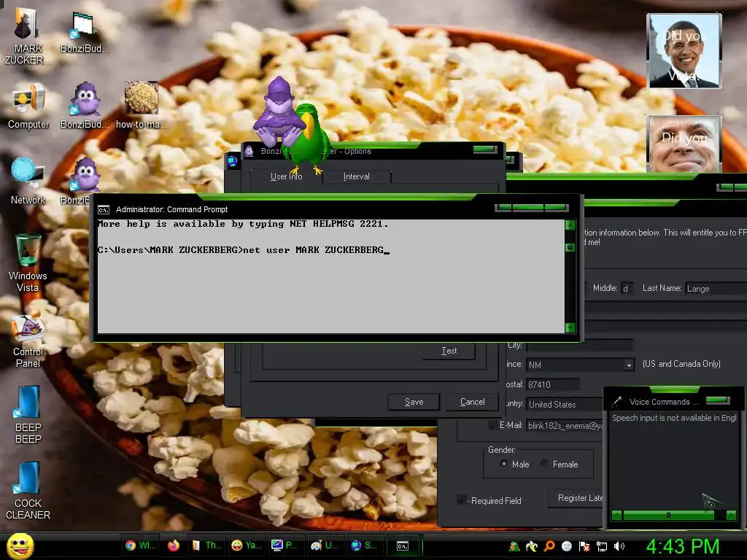This screenshot has width=747, height=560.
Task: Click the red-flag security alert tray icon
Action: [x=584, y=546]
